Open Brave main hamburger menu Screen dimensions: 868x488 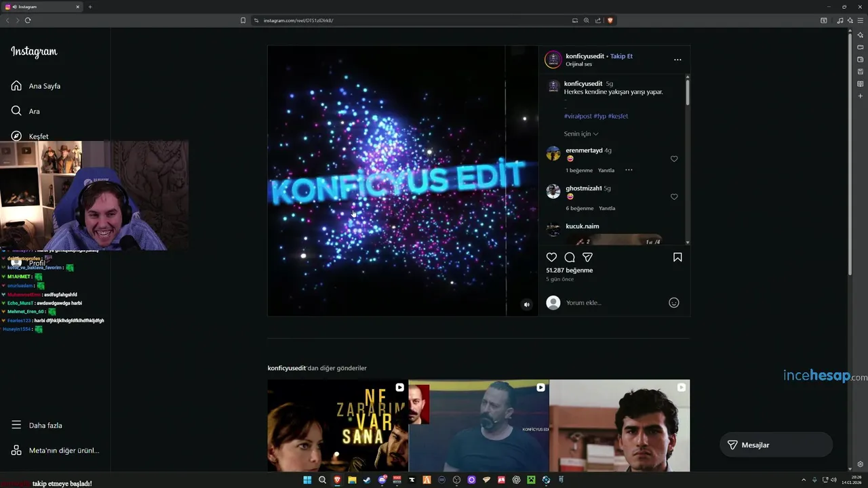(x=860, y=20)
